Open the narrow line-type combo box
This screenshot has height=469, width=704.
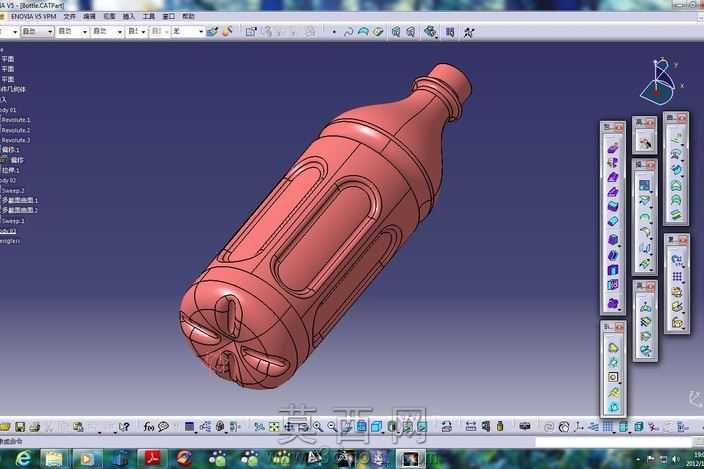point(137,31)
